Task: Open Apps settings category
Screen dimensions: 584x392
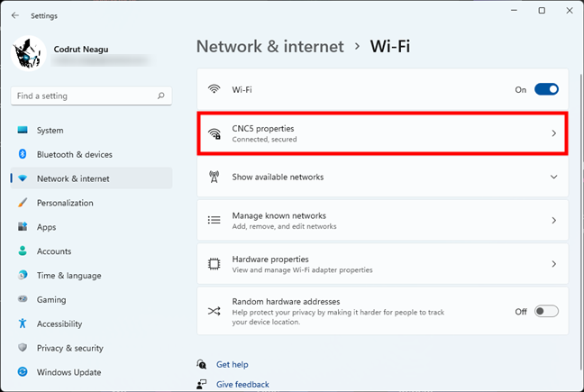Action: tap(91, 227)
